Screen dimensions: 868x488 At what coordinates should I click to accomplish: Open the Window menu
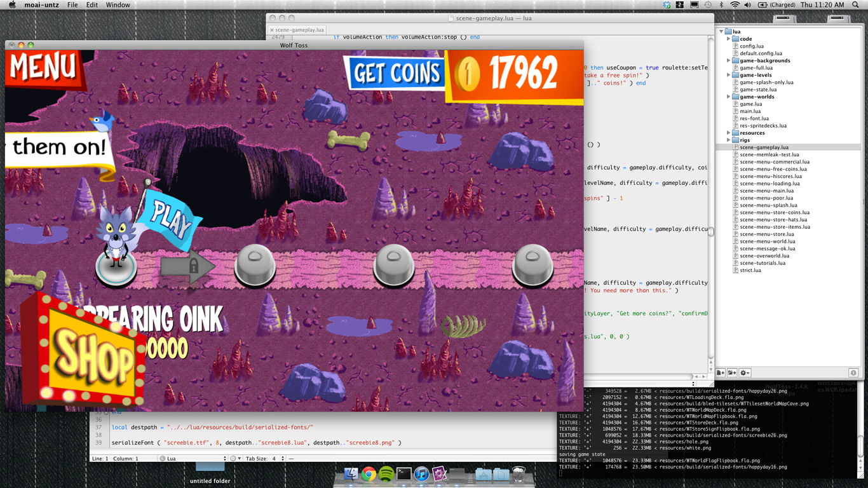click(x=118, y=5)
